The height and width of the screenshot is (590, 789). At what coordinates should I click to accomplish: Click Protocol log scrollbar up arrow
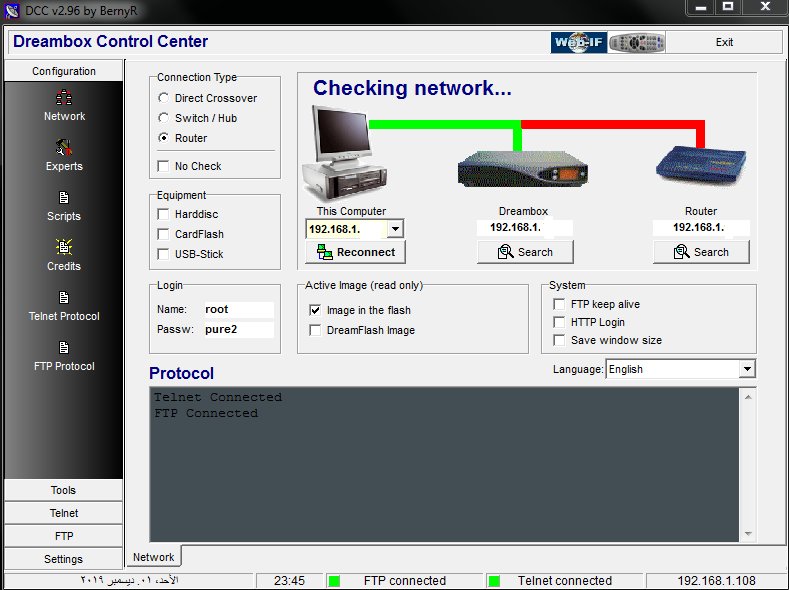pyautogui.click(x=748, y=397)
